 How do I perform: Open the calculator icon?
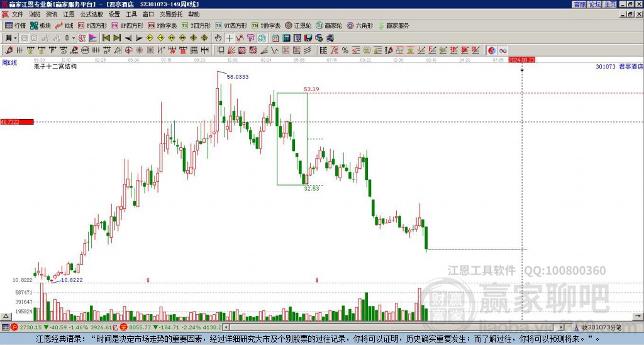[x=286, y=38]
